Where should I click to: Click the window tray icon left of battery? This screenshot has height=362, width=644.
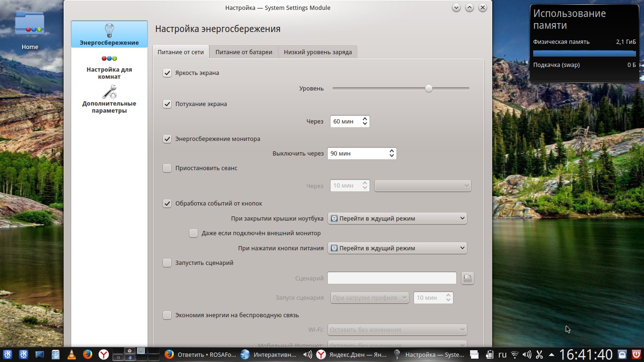click(475, 354)
